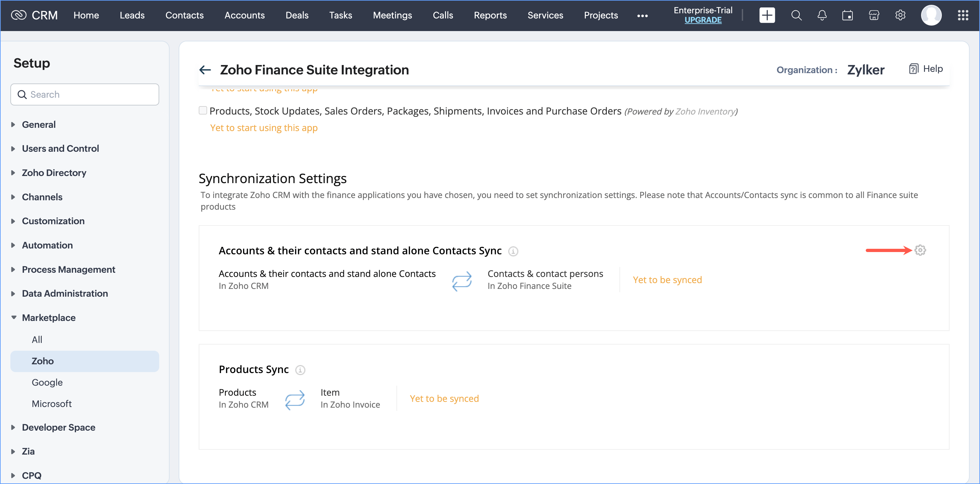980x484 pixels.
Task: Switch to the Reports tab
Action: (x=490, y=15)
